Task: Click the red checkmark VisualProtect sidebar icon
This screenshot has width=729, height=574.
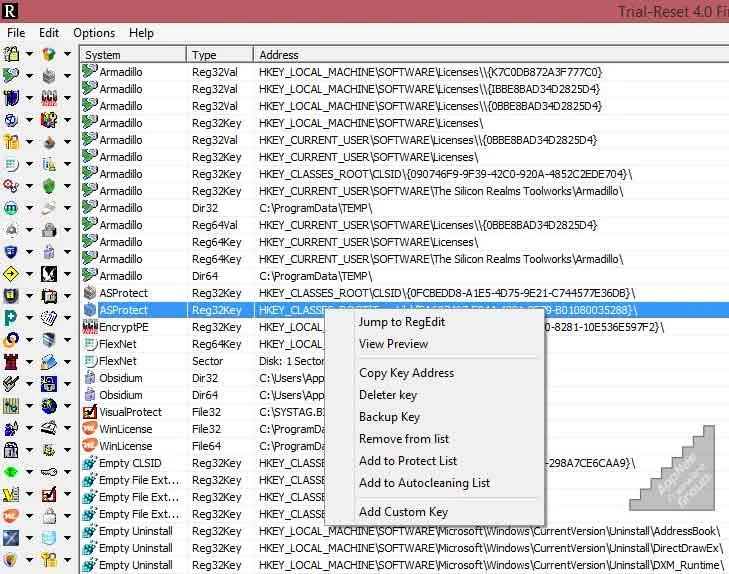Action: point(49,494)
